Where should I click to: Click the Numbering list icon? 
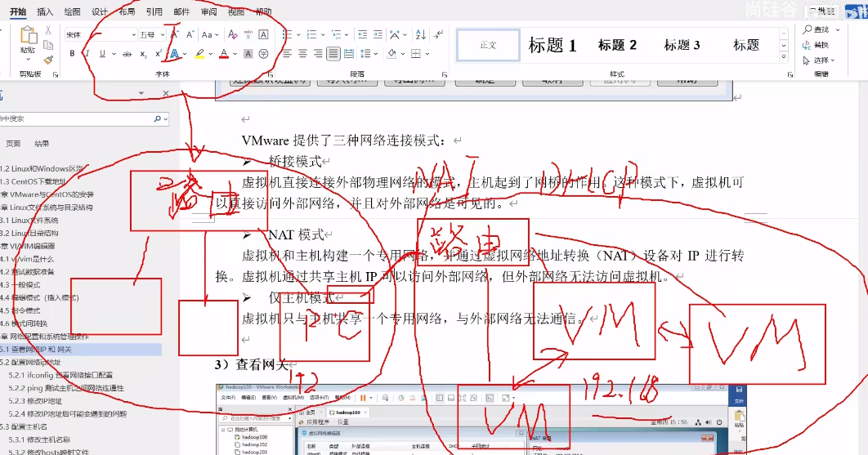pos(311,34)
